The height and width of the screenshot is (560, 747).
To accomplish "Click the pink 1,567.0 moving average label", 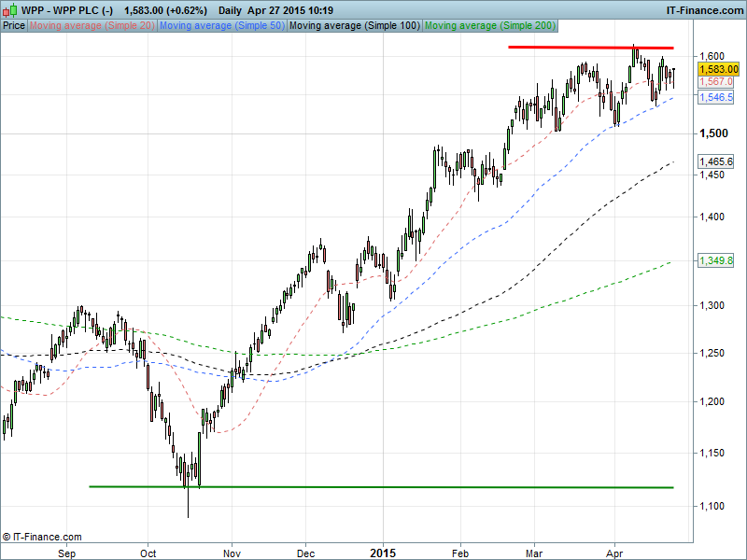I will [715, 82].
